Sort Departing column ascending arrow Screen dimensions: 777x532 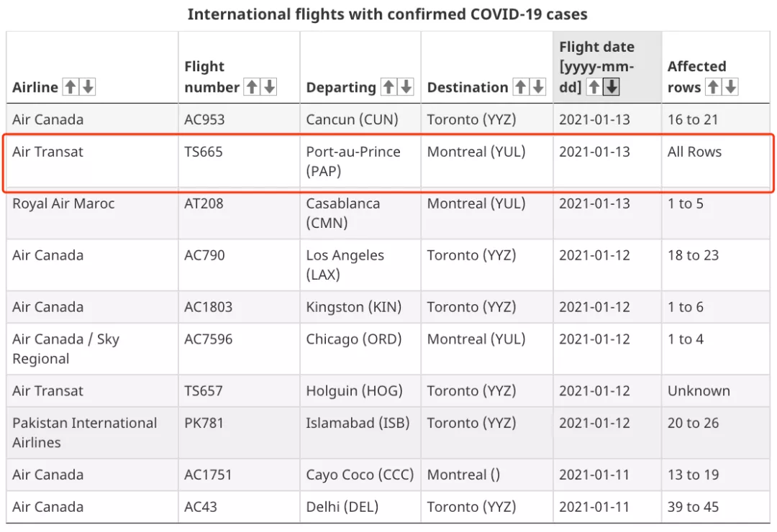tap(389, 87)
